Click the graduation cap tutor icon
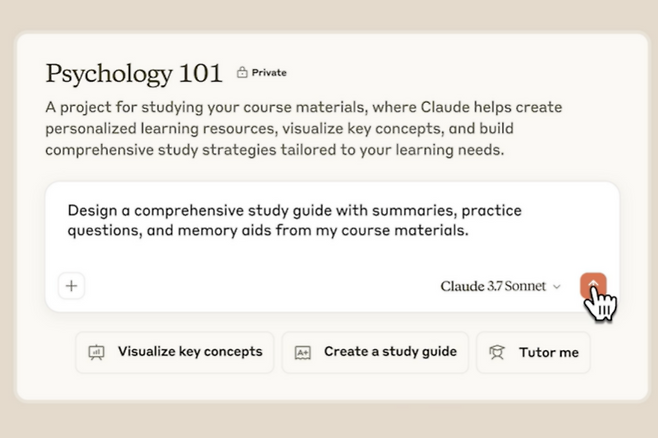 pyautogui.click(x=497, y=352)
